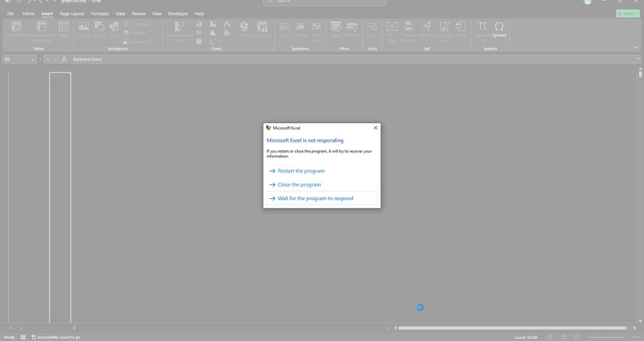This screenshot has width=644, height=341.
Task: Insert a Text Box
Action: click(x=392, y=31)
